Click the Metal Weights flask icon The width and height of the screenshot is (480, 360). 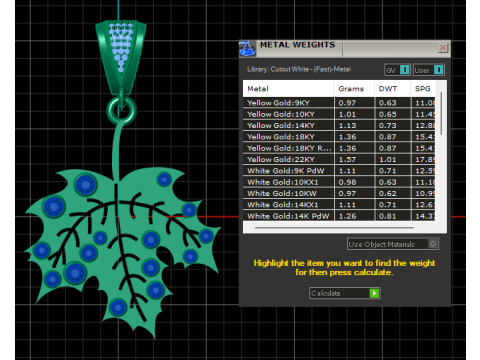(x=247, y=49)
